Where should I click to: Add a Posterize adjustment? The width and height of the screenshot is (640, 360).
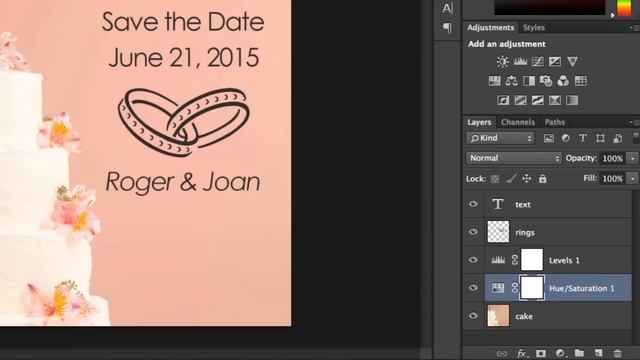coord(520,100)
